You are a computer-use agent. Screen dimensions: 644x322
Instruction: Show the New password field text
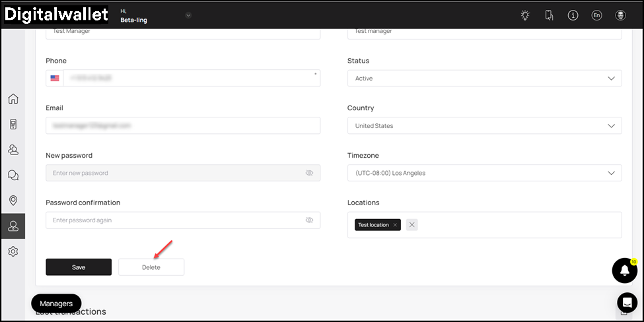click(x=309, y=173)
